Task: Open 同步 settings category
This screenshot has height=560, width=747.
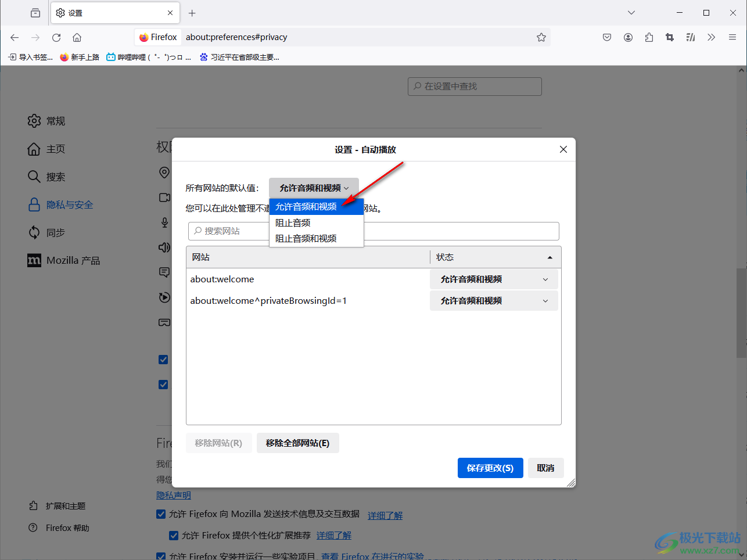Action: pyautogui.click(x=46, y=232)
